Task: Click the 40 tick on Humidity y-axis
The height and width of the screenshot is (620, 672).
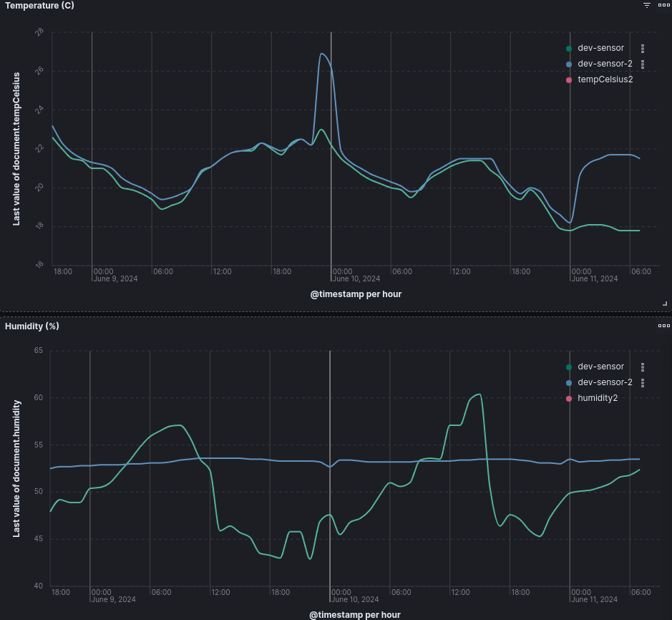Action: tap(39, 586)
